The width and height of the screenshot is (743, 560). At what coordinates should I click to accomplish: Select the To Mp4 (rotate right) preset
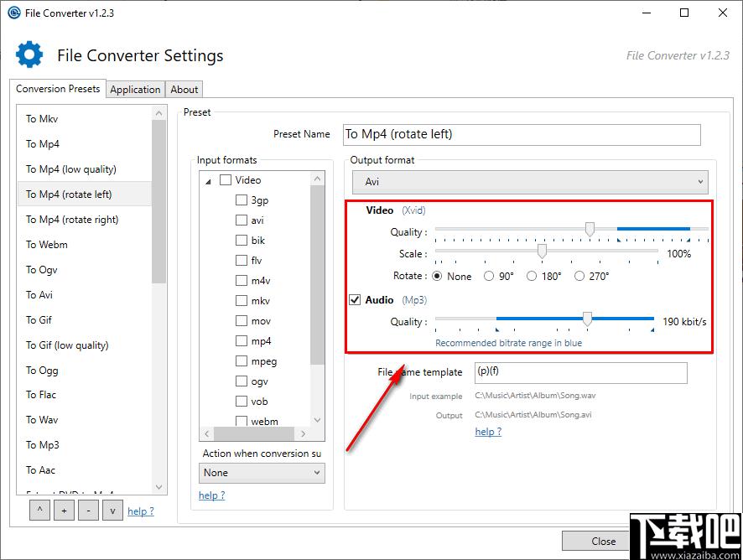point(85,220)
